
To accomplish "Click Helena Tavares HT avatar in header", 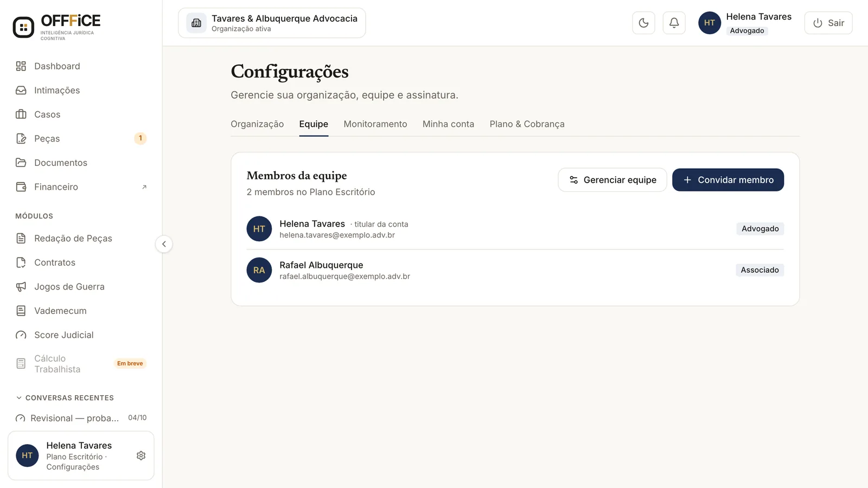I will tap(710, 23).
